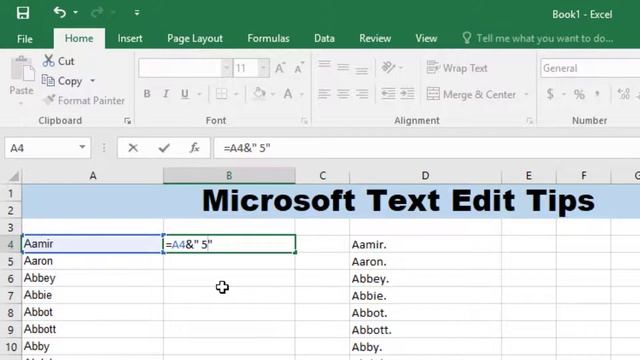The width and height of the screenshot is (640, 360).
Task: Click the Save icon in quick access toolbar
Action: [23, 13]
